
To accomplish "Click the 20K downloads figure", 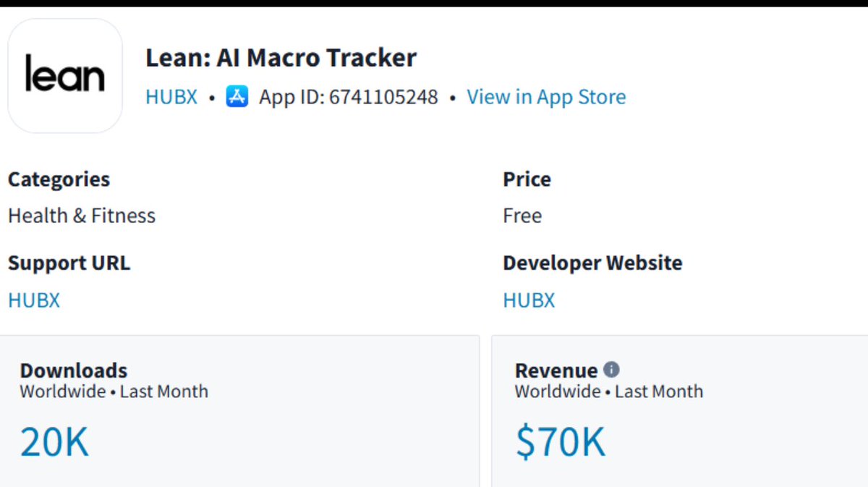I will (x=54, y=442).
